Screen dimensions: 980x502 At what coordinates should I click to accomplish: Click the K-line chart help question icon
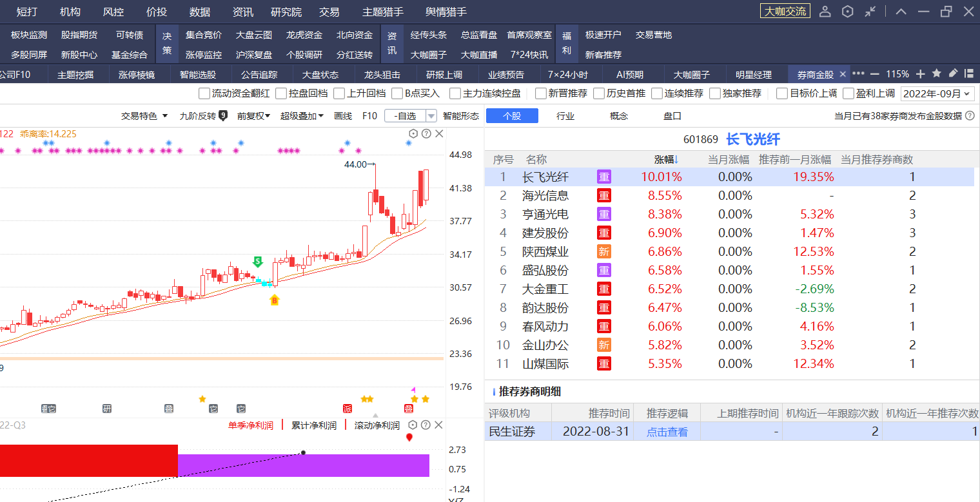click(x=426, y=133)
